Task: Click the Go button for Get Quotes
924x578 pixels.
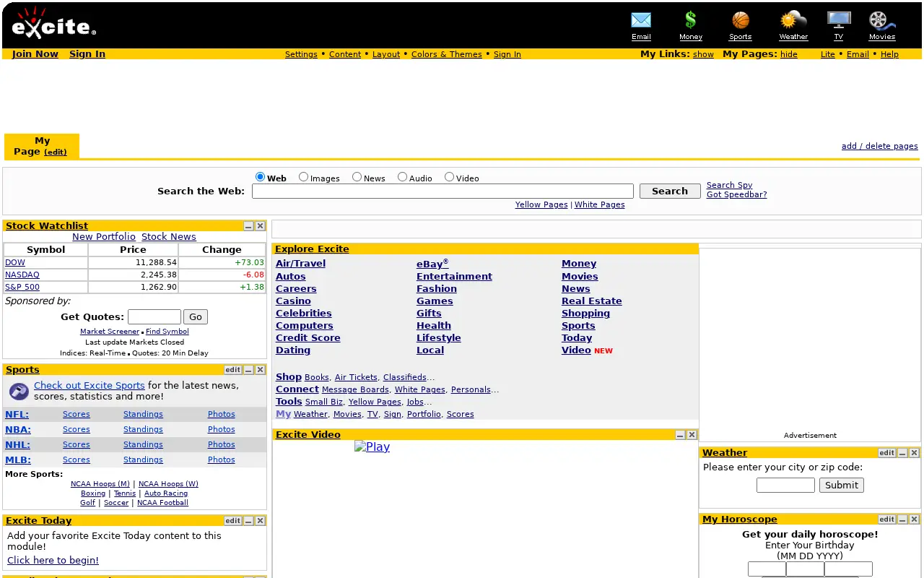Action: click(x=196, y=317)
